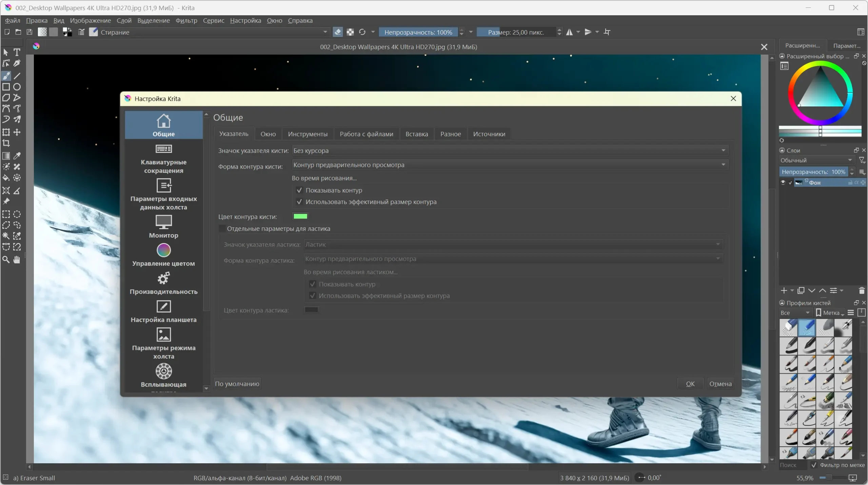Select the Text tool in toolbox
The width and height of the screenshot is (868, 485).
click(x=17, y=52)
